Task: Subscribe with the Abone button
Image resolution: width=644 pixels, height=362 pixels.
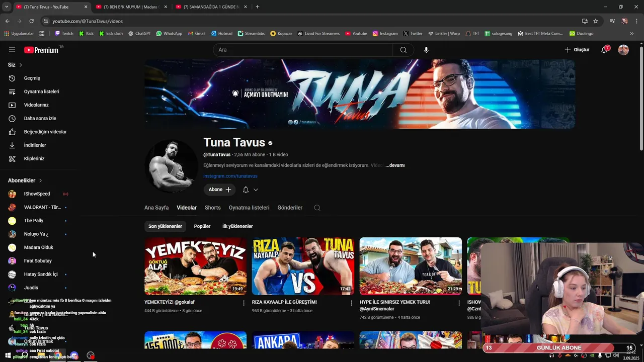Action: coord(219,190)
